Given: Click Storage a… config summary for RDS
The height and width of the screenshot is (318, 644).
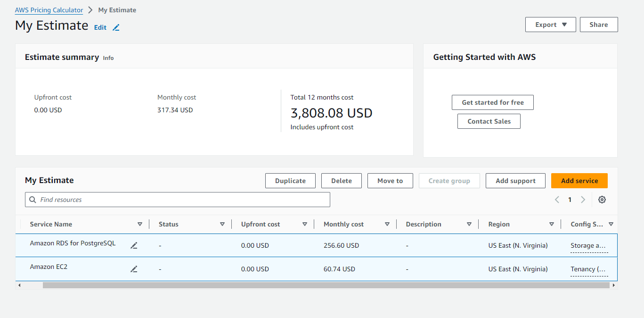Looking at the screenshot, I should [589, 246].
